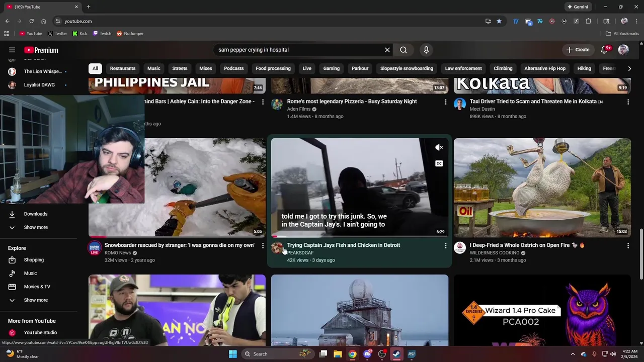Viewport: 644px width, 362px height.
Task: Toggle closed captions on the video preview
Action: [x=439, y=163]
